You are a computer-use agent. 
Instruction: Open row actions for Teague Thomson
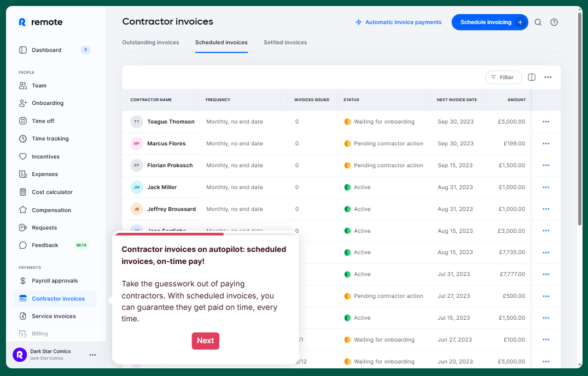pyautogui.click(x=545, y=122)
